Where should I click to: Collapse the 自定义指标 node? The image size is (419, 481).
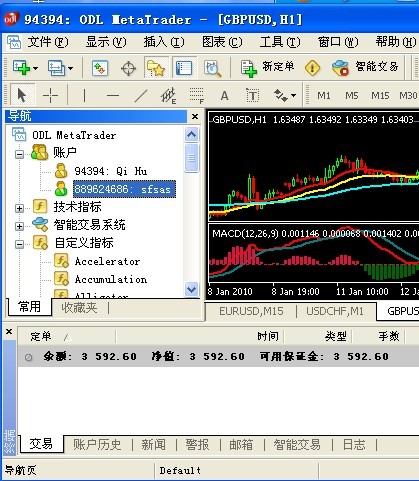[19, 244]
